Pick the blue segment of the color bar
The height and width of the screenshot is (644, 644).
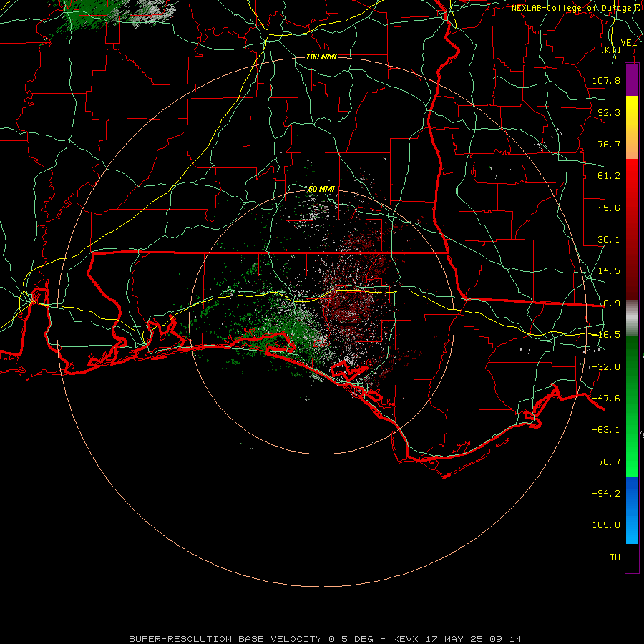click(632, 510)
